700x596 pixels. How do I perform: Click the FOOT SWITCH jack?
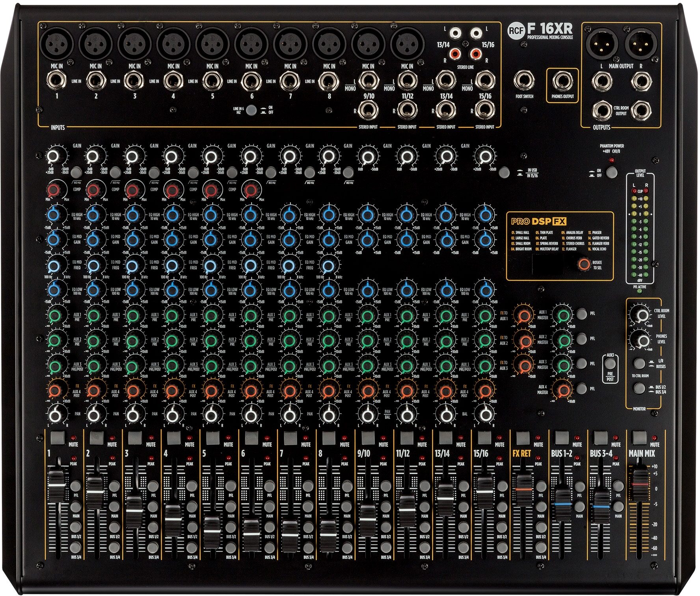tap(524, 80)
